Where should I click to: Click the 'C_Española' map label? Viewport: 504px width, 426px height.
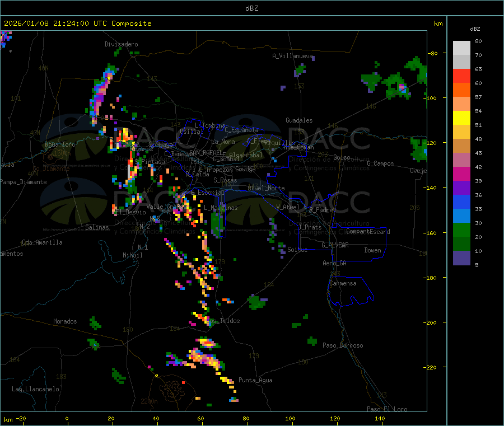(241, 130)
